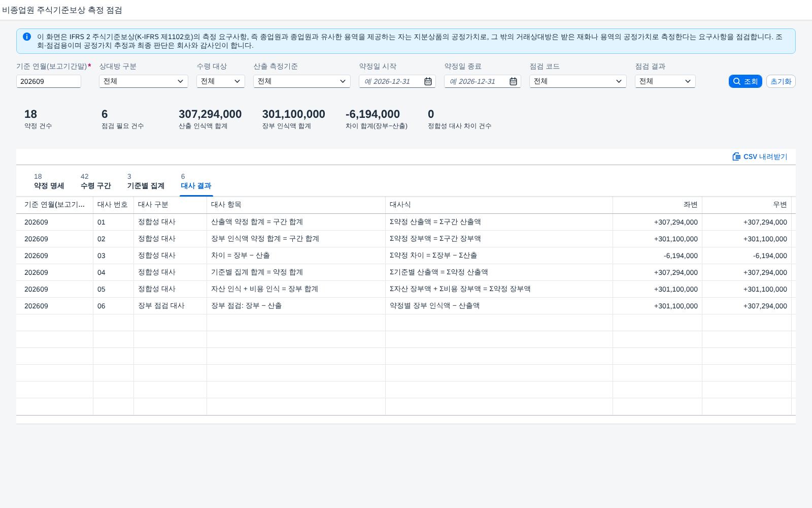The image size is (812, 508).
Task: Select the 기준별 집계 합계 = 약정 합계 cell
Action: click(296, 272)
